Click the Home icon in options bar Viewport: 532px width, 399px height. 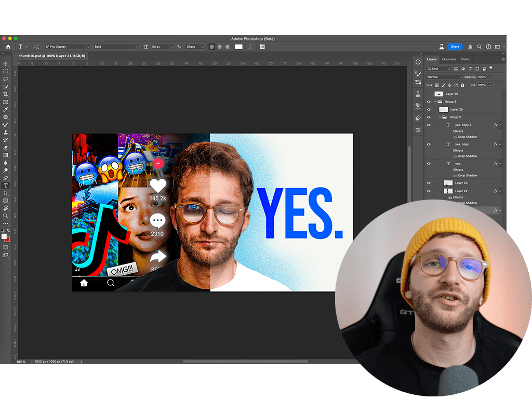click(8, 47)
